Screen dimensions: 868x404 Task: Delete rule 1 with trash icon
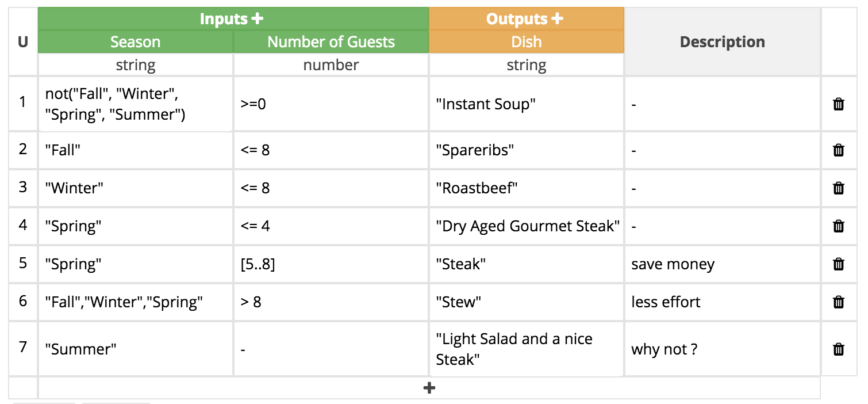839,104
